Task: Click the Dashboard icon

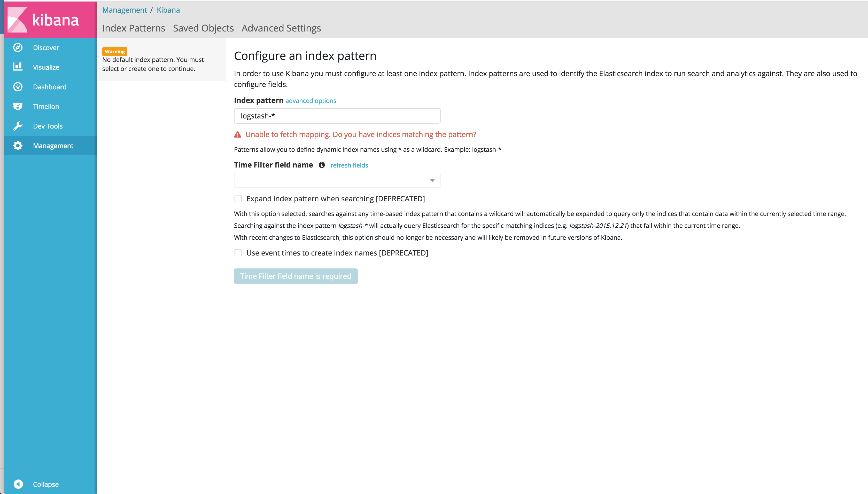Action: 17,86
